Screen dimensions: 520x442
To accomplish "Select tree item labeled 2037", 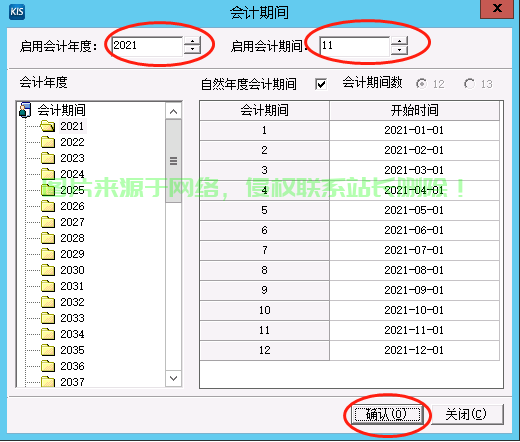I will 72,382.
